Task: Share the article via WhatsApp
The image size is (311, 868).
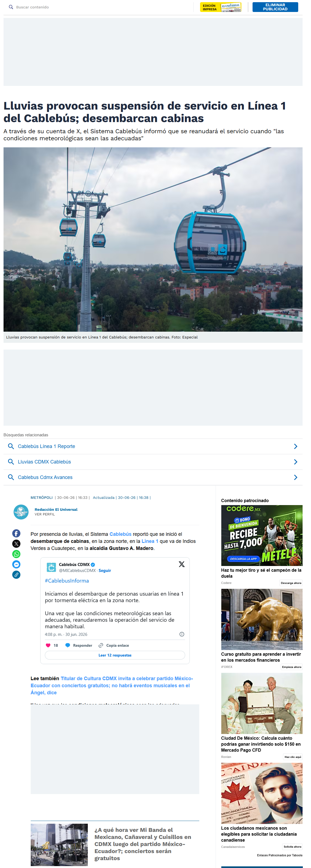Action: click(16, 554)
